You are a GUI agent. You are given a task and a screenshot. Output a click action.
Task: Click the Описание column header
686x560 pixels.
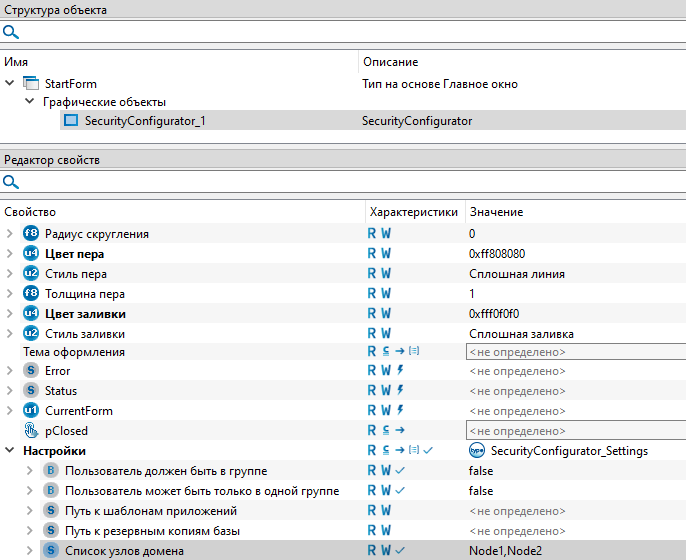pyautogui.click(x=390, y=62)
